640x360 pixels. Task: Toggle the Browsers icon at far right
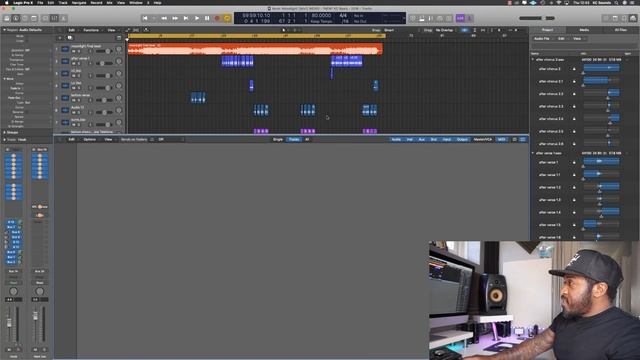pos(633,18)
